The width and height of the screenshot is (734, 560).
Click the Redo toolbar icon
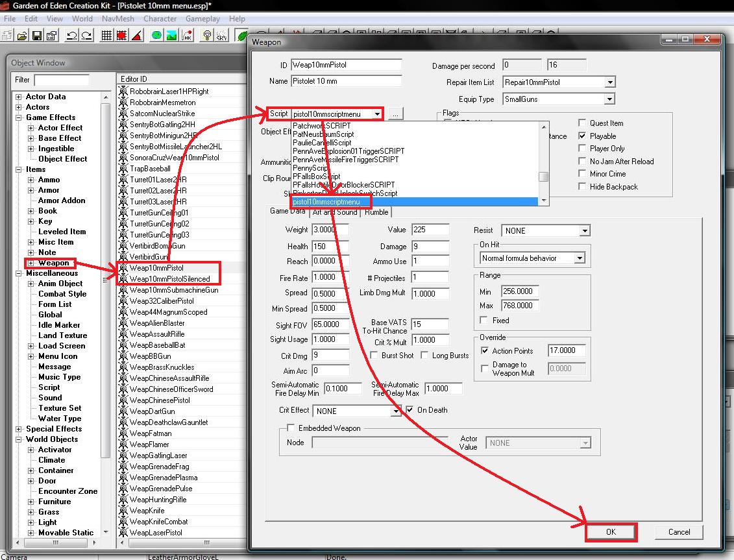pos(86,35)
